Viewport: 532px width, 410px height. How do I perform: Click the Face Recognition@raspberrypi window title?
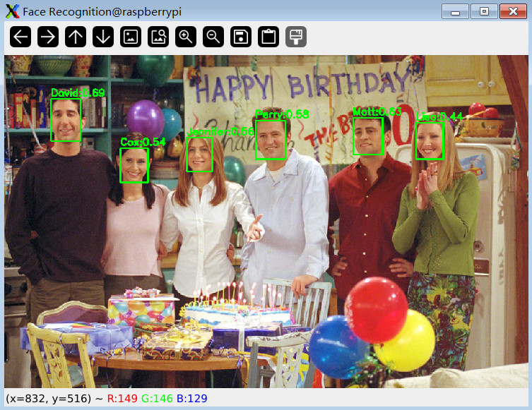click(102, 12)
